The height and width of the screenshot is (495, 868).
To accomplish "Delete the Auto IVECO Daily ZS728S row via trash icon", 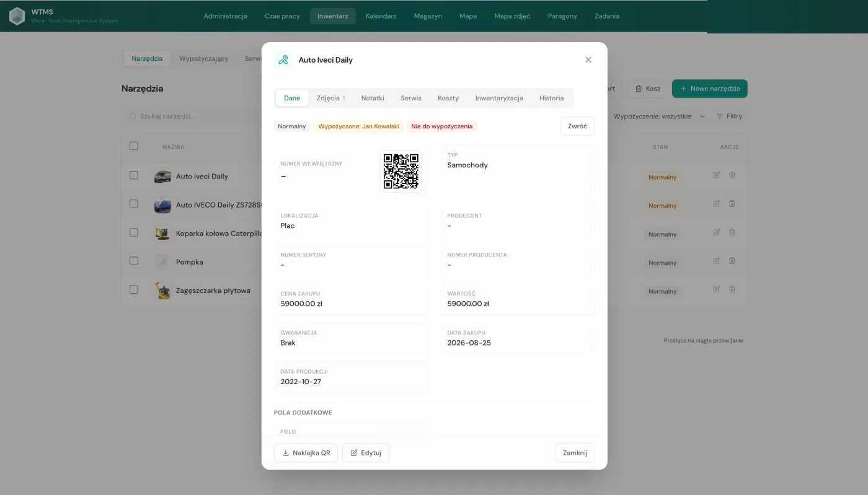I will coord(732,204).
